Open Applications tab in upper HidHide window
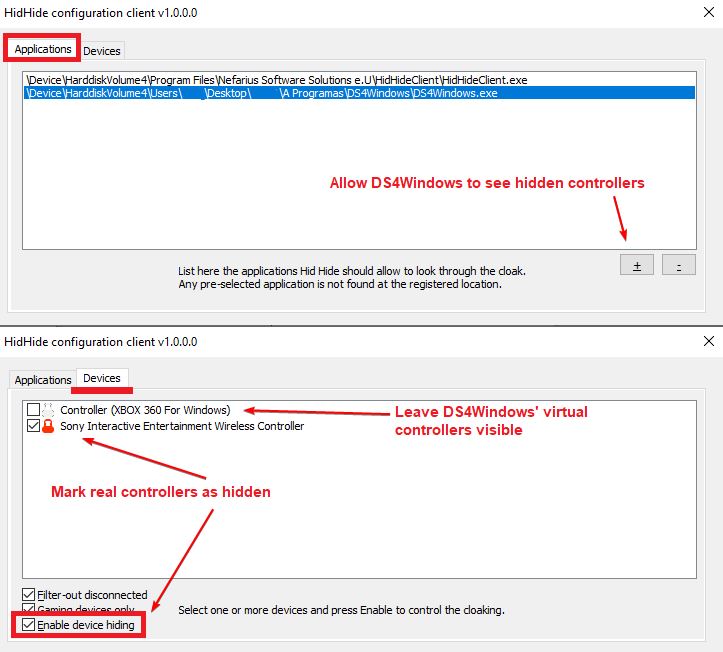 click(42, 49)
